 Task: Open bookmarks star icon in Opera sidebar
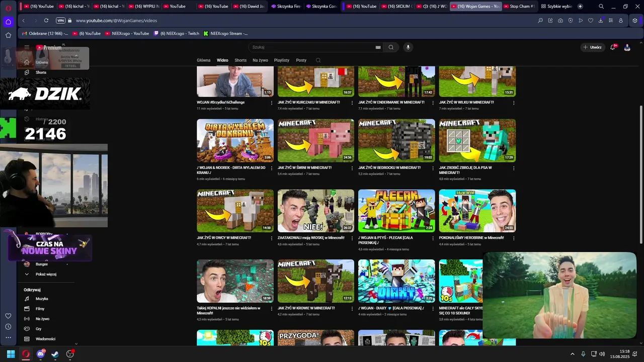point(9,35)
